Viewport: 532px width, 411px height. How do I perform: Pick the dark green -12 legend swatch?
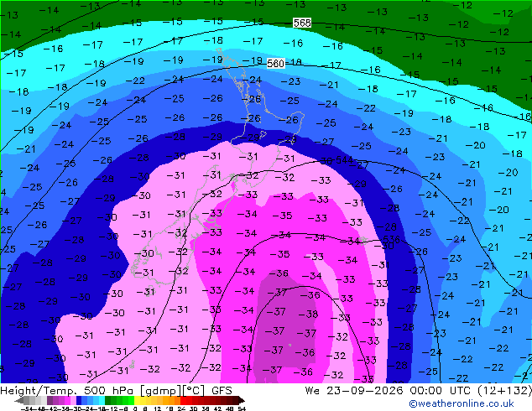[107, 400]
